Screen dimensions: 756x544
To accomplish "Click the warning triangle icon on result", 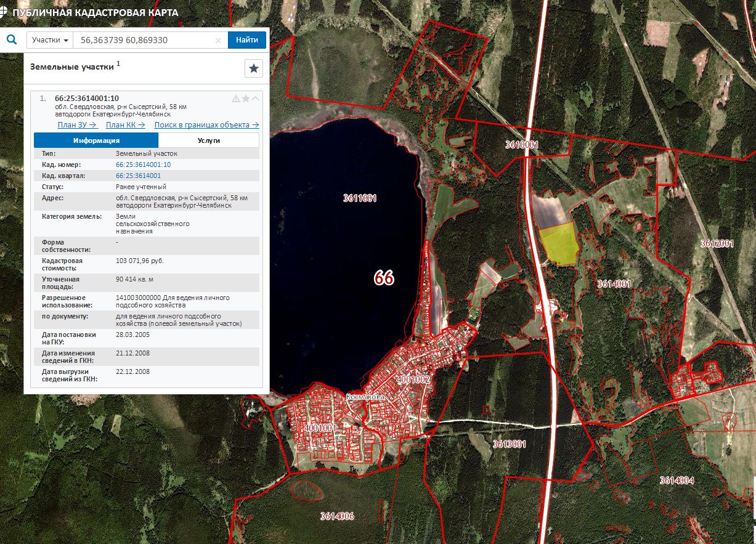I will pos(236,99).
